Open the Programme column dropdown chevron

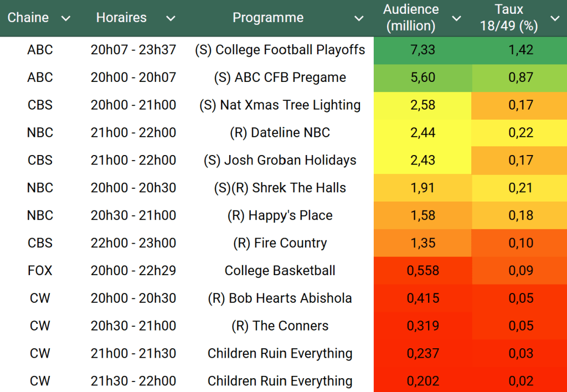[x=359, y=18]
